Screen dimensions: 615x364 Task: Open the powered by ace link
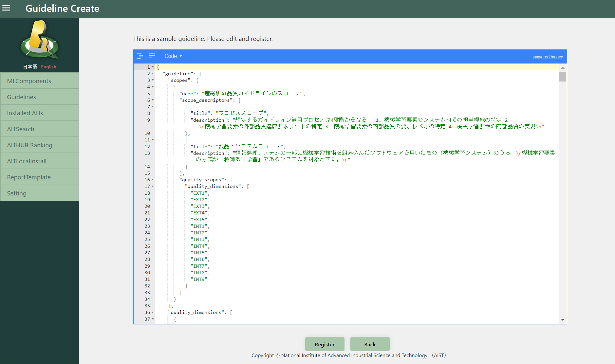click(548, 57)
